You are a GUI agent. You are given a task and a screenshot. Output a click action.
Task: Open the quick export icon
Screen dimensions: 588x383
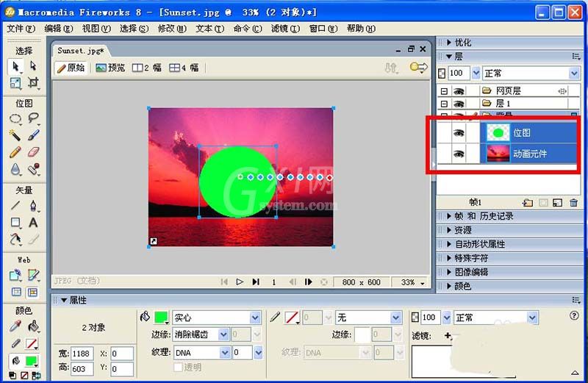click(418, 68)
